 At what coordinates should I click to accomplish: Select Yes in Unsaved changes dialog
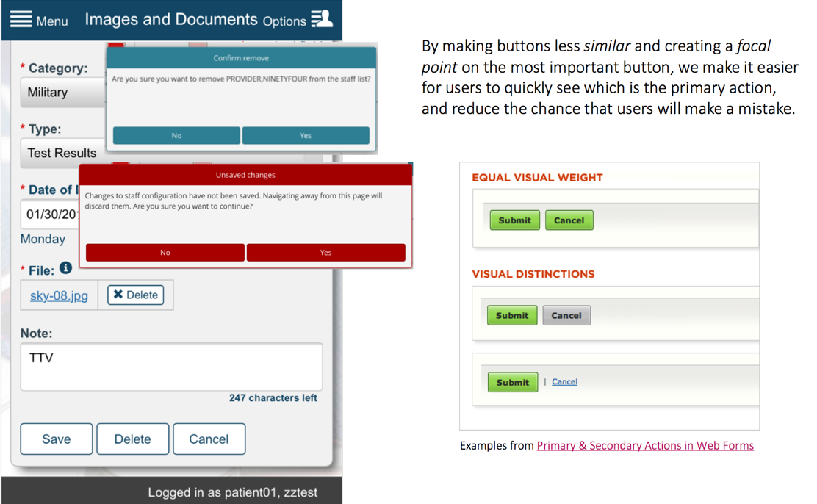325,253
